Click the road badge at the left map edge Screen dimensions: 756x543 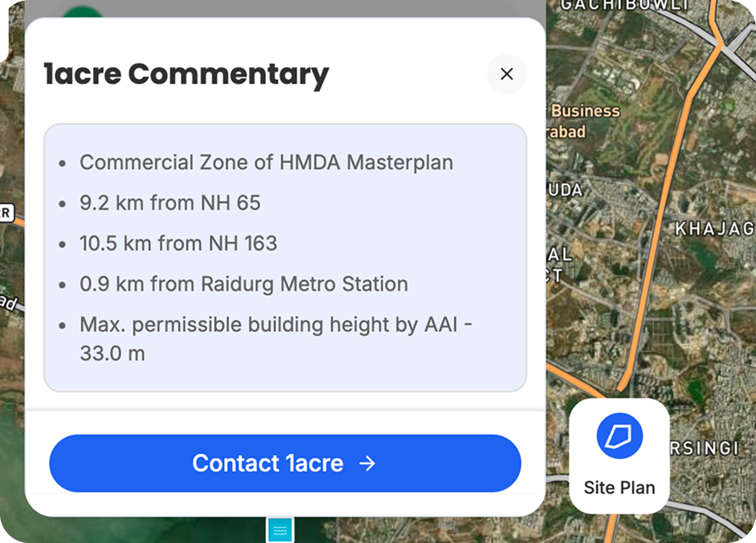click(x=6, y=213)
